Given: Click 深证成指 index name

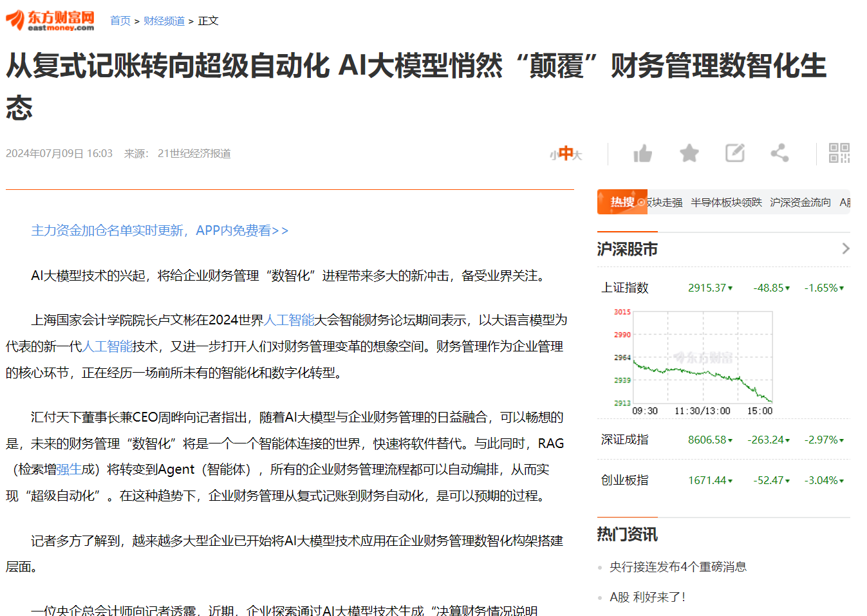Looking at the screenshot, I should (624, 440).
